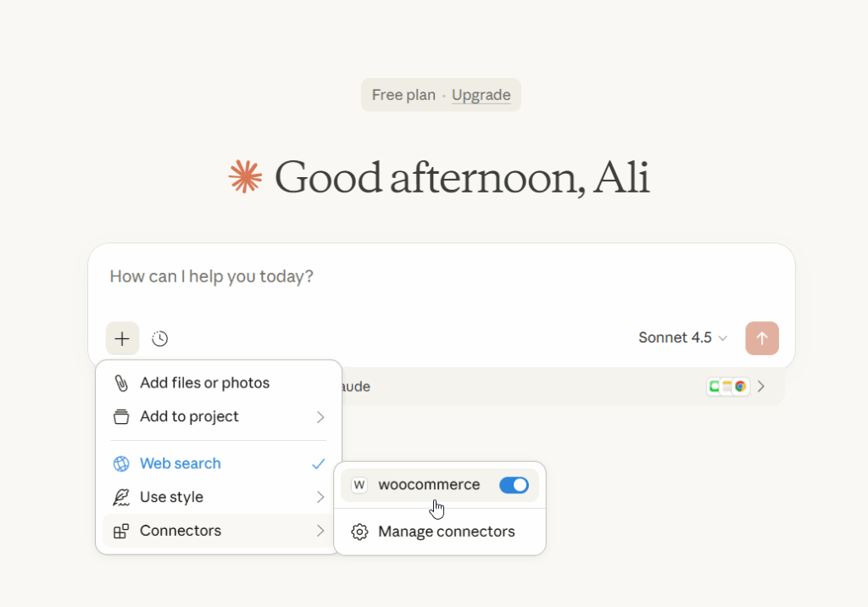Expand the Use style submenu arrow

click(x=320, y=498)
